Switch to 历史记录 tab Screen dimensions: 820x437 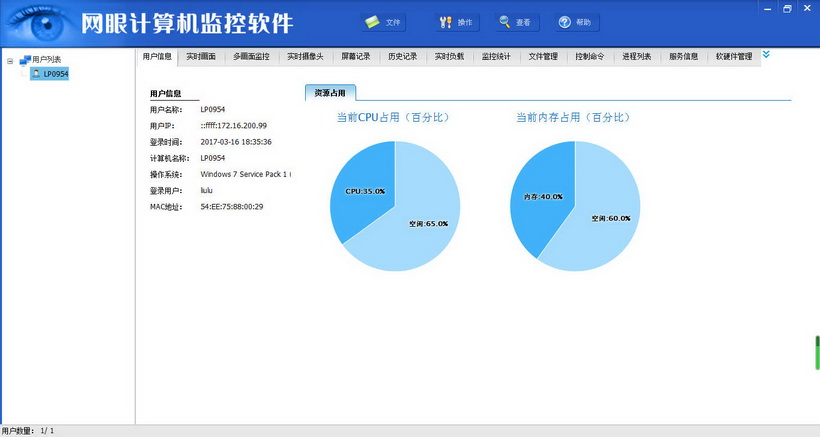coord(403,56)
